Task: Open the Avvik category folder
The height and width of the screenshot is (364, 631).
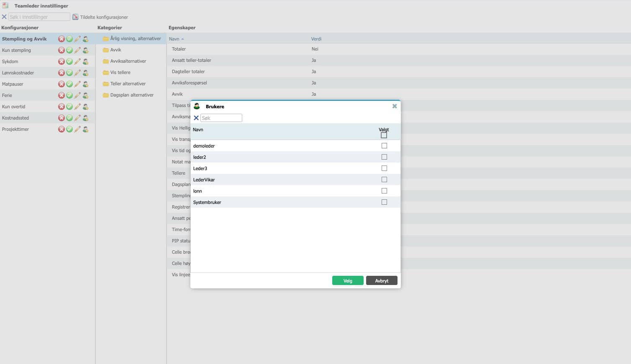Action: point(115,50)
